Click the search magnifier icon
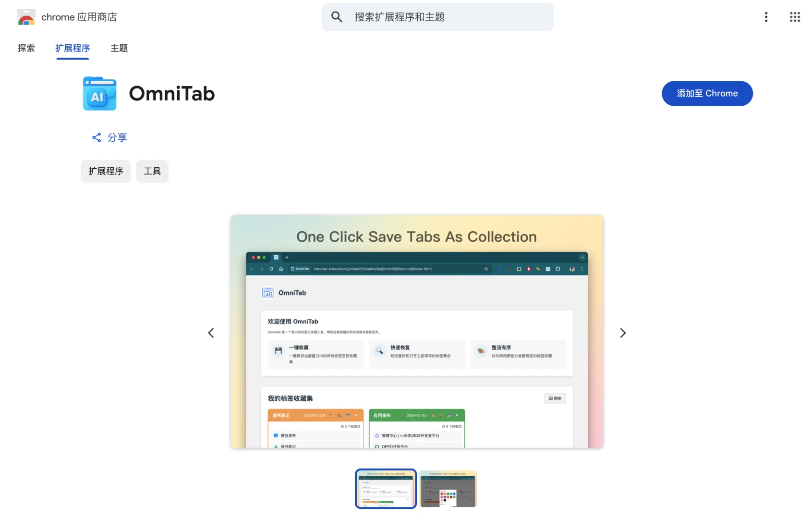 click(x=337, y=16)
